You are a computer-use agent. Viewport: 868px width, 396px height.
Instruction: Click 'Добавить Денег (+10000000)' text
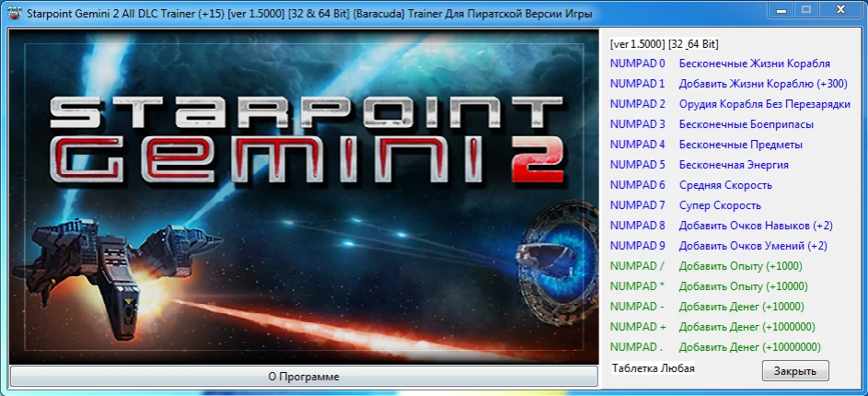point(749,347)
